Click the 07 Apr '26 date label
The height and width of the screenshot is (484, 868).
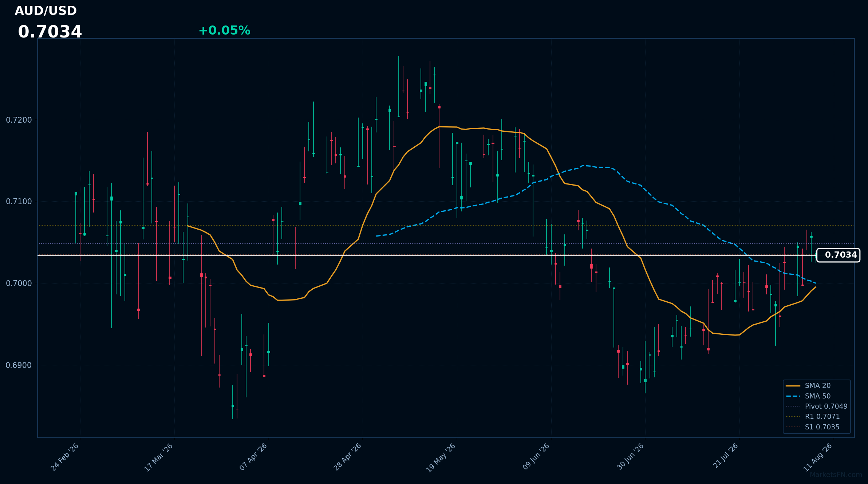click(253, 457)
